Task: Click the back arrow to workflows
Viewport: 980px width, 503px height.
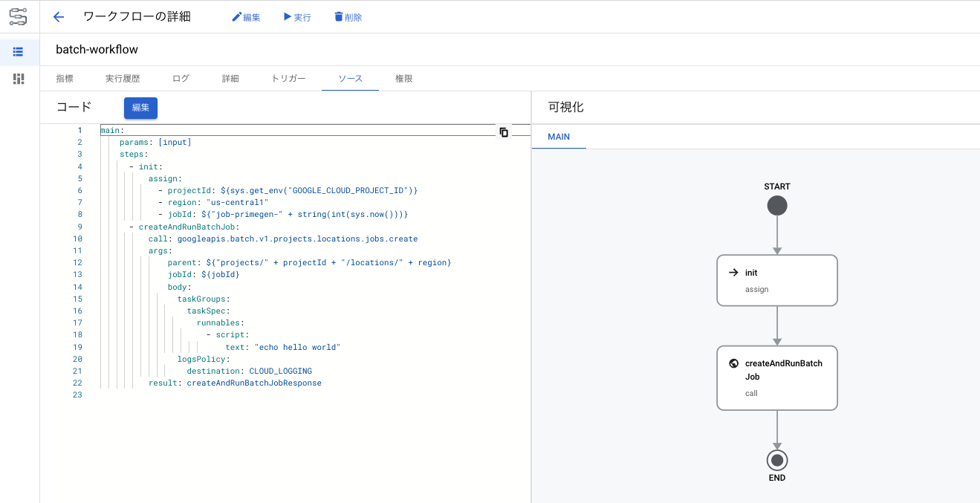Action: pos(59,17)
